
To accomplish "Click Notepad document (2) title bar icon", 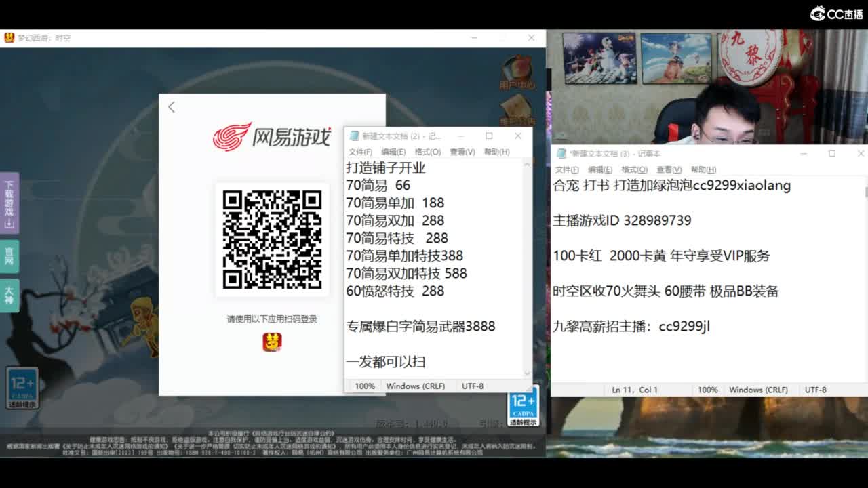I will click(354, 136).
